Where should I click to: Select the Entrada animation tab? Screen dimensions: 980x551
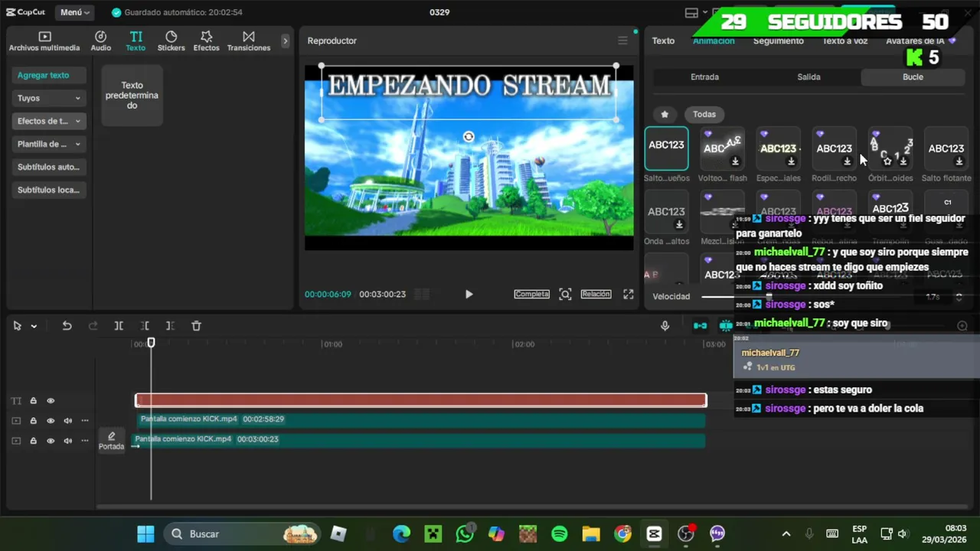pyautogui.click(x=704, y=77)
